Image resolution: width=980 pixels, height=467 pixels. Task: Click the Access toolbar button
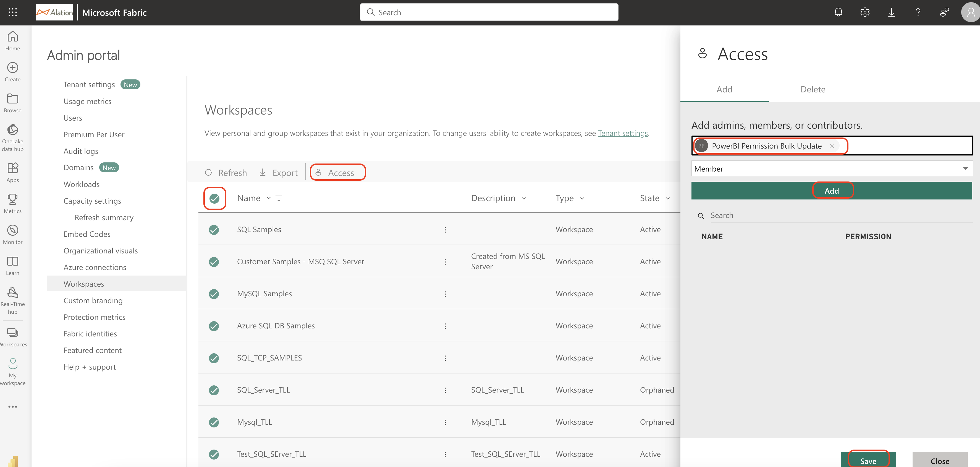(x=335, y=173)
